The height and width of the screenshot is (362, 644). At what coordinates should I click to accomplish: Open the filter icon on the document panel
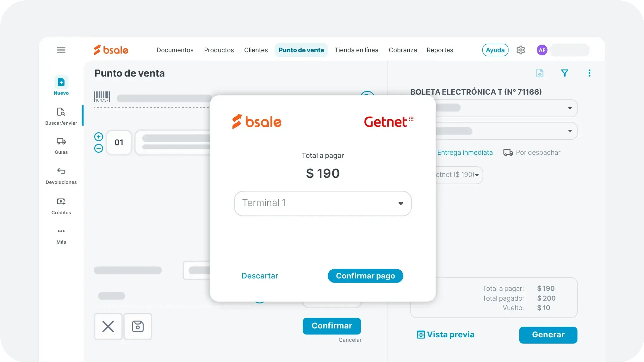point(565,73)
